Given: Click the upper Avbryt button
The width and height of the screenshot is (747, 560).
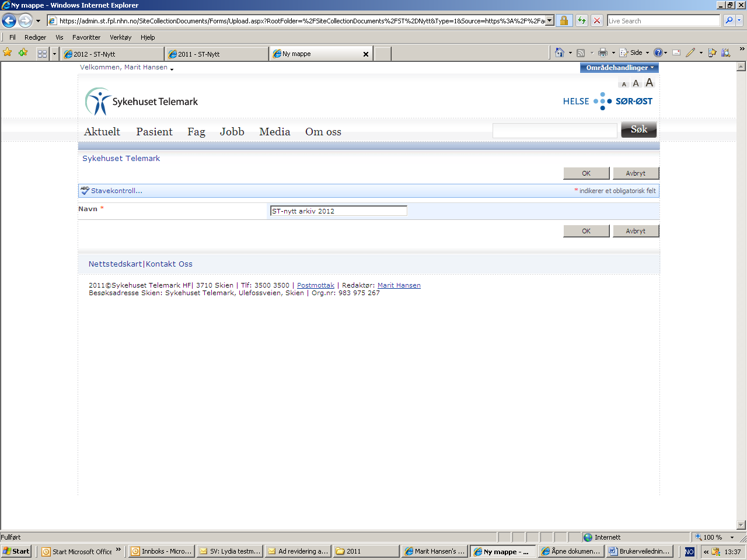Looking at the screenshot, I should point(636,173).
